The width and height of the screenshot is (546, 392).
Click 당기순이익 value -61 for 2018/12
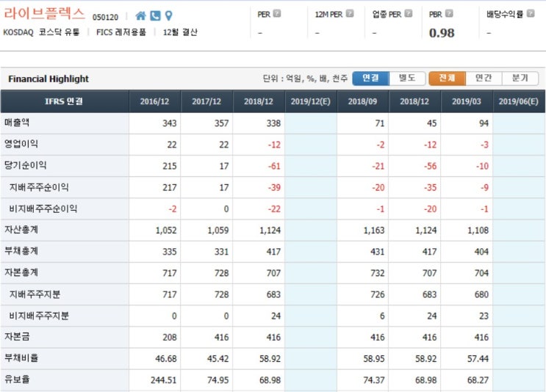click(x=274, y=166)
